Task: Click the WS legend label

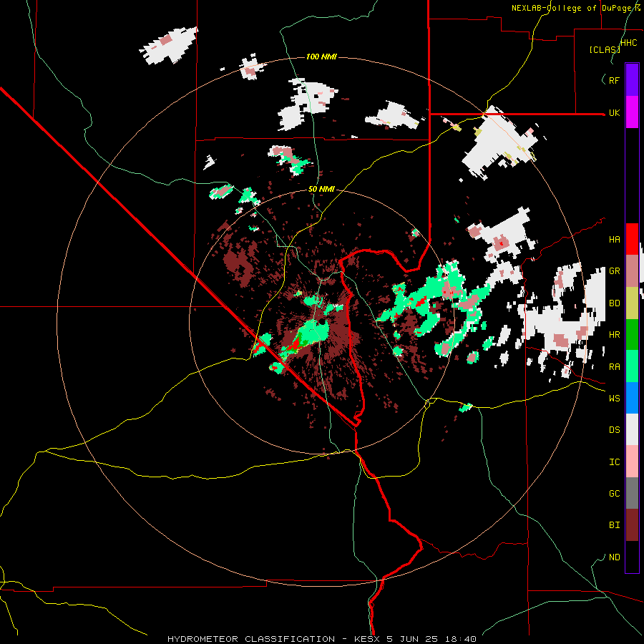Action: (614, 399)
